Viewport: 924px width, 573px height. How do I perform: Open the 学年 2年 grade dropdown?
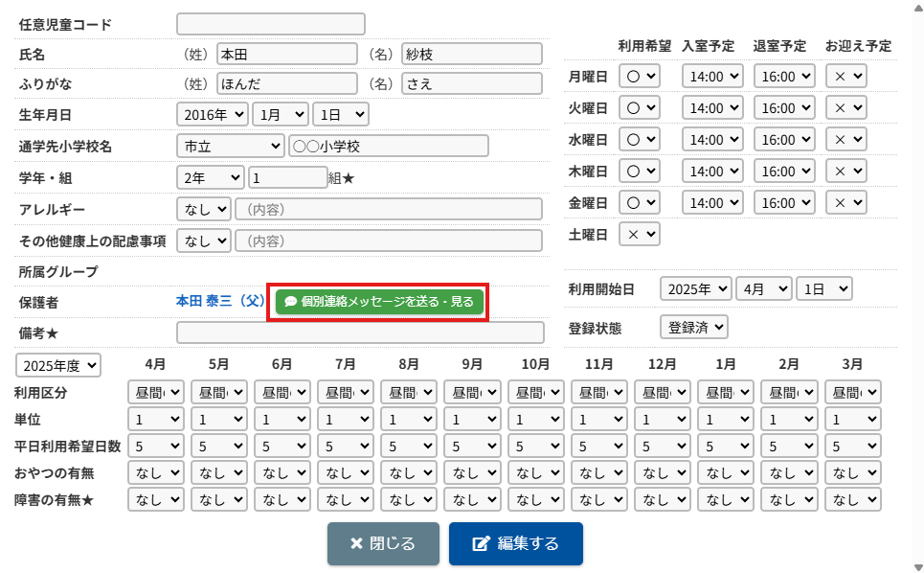[x=211, y=178]
